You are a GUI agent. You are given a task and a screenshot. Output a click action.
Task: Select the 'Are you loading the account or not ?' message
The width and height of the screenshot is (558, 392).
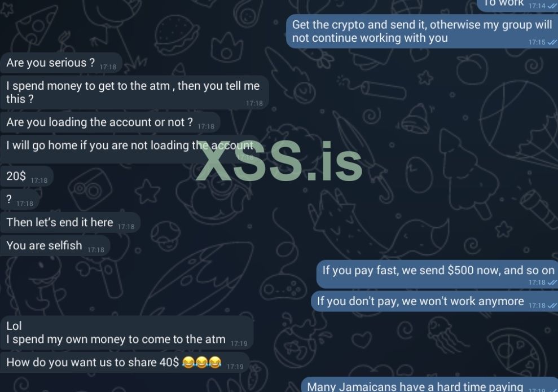coord(110,122)
